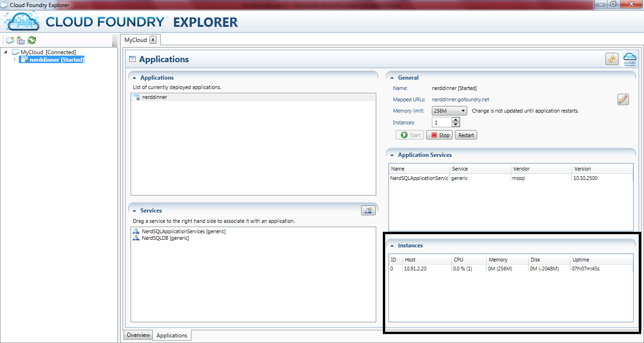The width and height of the screenshot is (644, 343).
Task: Click the CPU column header
Action: [x=469, y=260]
